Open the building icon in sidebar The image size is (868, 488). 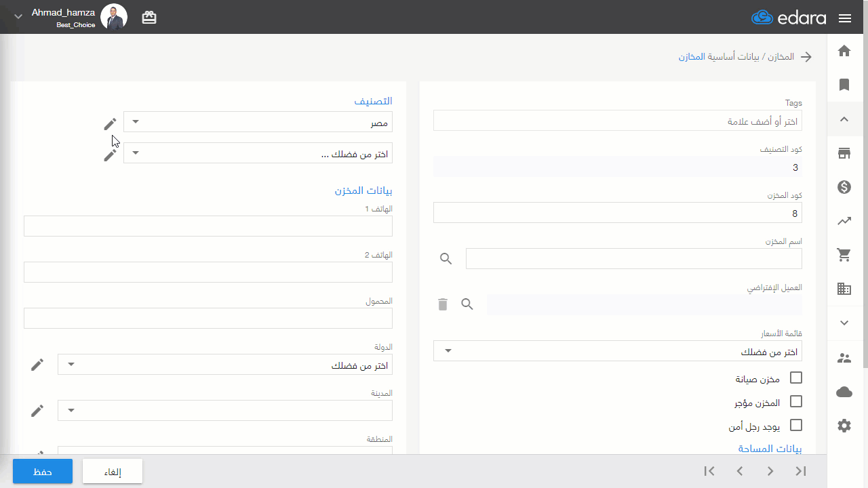point(844,289)
